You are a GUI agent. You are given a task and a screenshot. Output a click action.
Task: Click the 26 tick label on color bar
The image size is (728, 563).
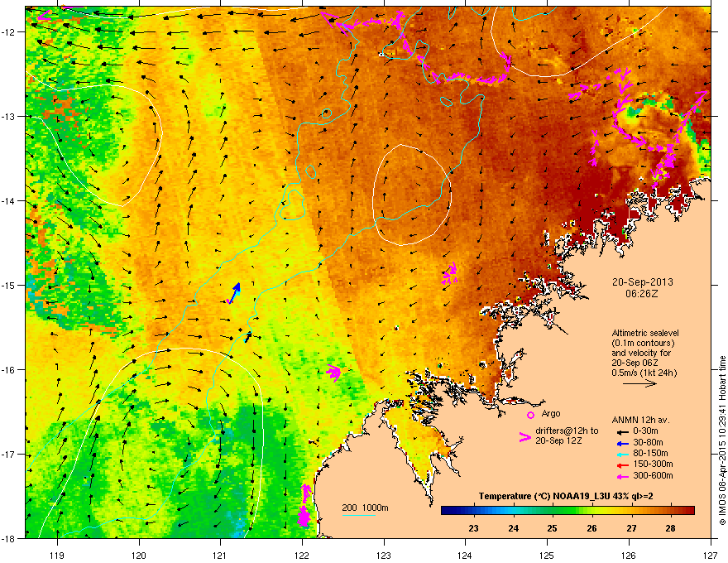click(x=591, y=528)
